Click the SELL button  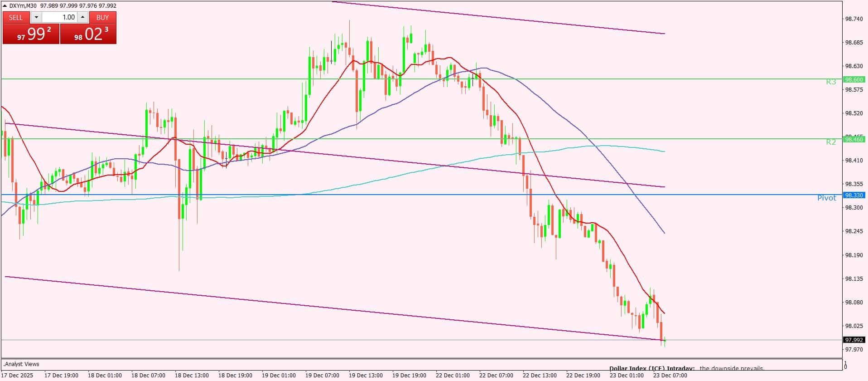16,17
